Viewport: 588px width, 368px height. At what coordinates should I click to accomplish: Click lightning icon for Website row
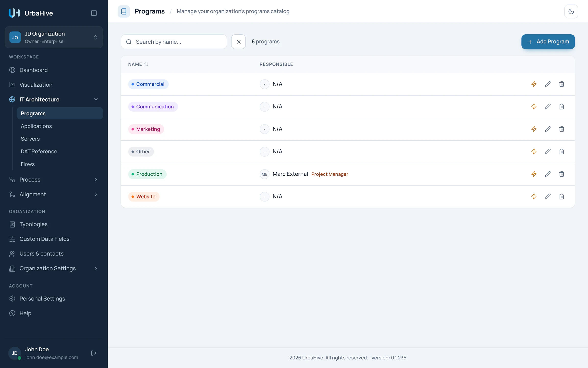[534, 197]
